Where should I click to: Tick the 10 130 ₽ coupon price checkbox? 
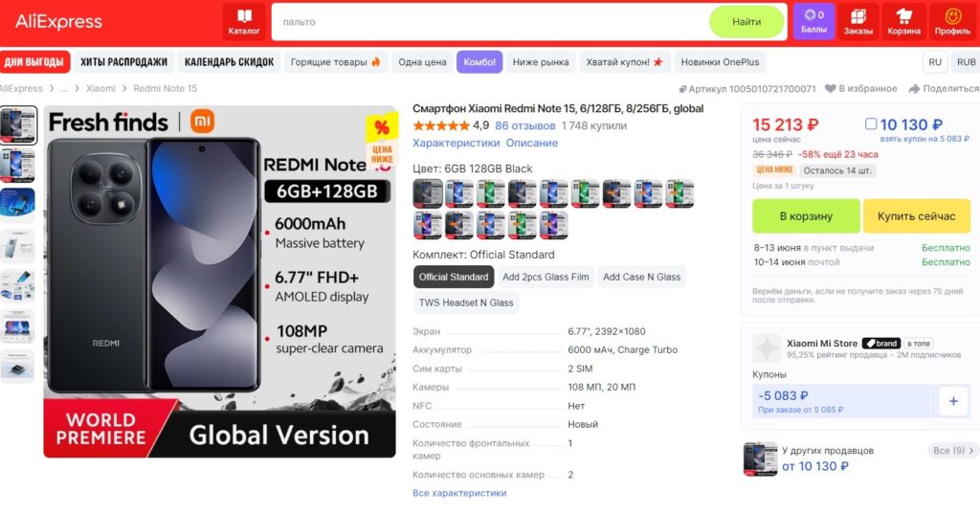point(871,123)
